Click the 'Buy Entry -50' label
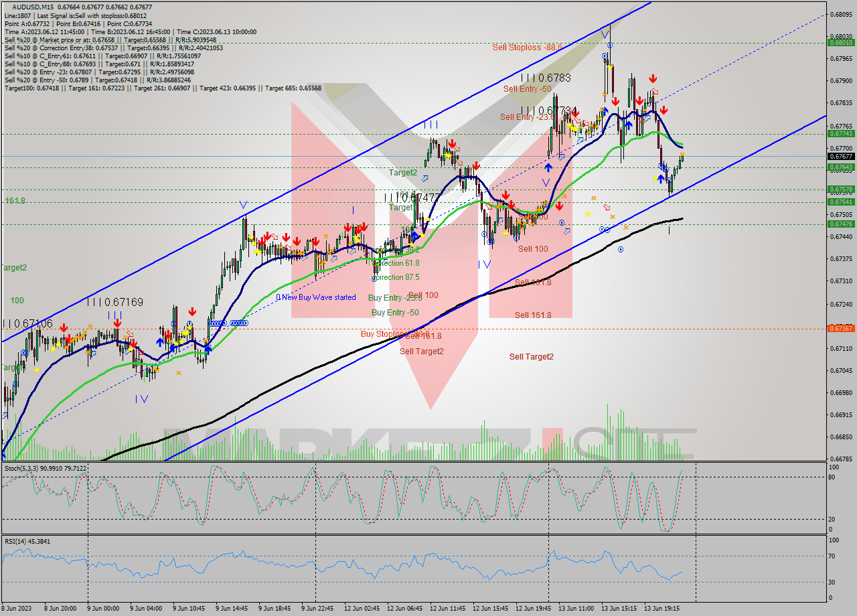 (x=395, y=312)
